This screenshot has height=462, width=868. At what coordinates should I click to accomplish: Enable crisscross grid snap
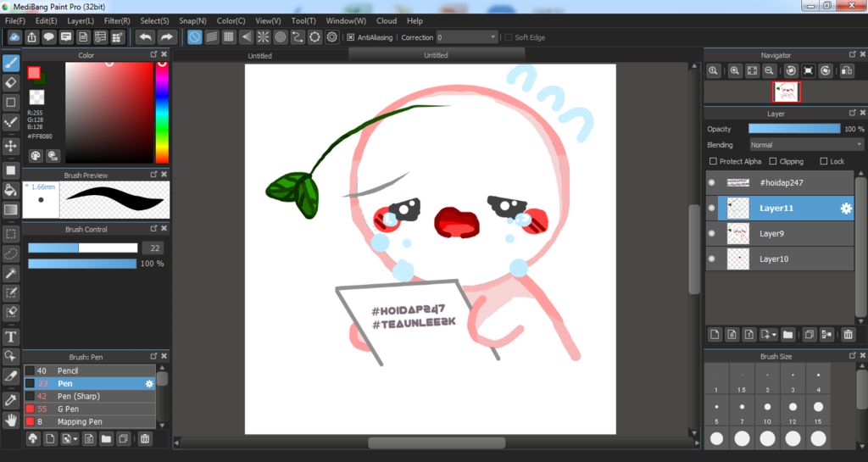pyautogui.click(x=229, y=37)
